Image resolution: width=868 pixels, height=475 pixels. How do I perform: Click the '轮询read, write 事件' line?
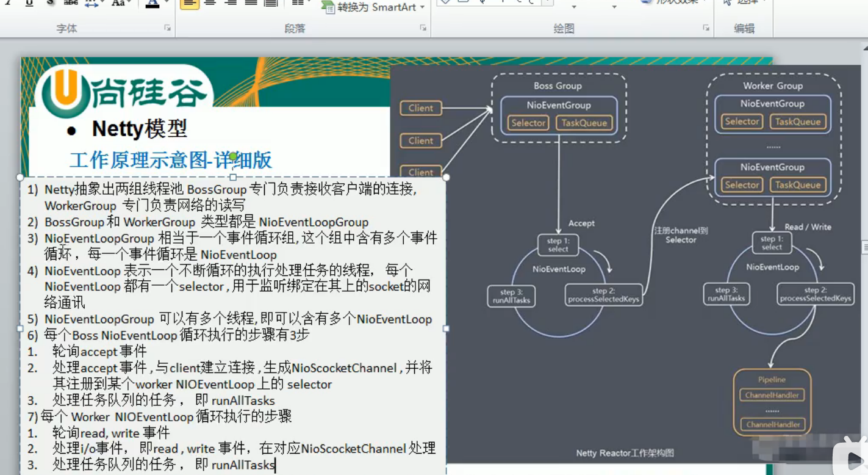coord(111,433)
